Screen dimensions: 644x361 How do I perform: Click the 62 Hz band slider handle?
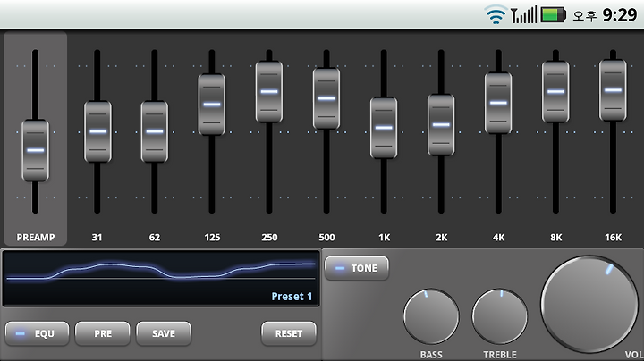click(x=155, y=131)
